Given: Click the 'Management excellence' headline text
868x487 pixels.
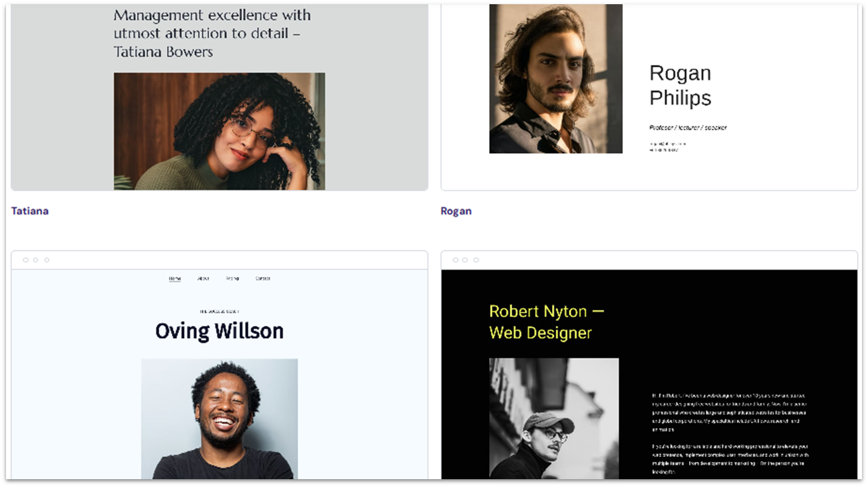Looking at the screenshot, I should click(212, 33).
